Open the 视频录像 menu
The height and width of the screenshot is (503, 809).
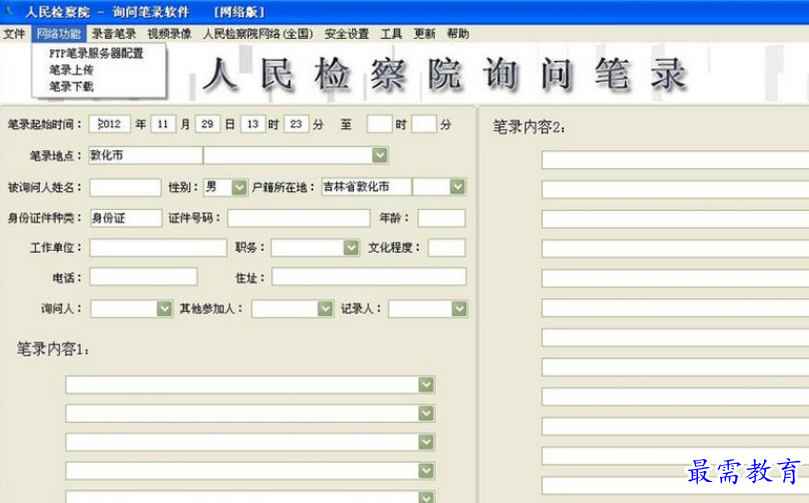pyautogui.click(x=169, y=34)
